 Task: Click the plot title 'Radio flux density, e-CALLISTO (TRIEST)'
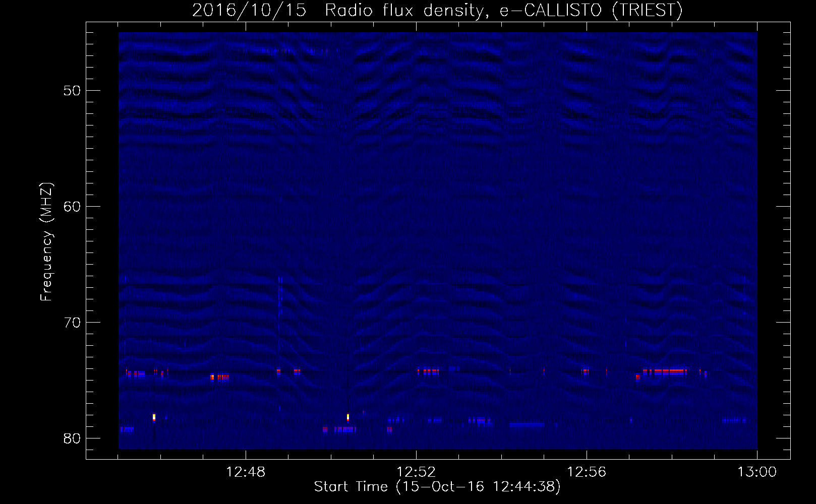503,11
